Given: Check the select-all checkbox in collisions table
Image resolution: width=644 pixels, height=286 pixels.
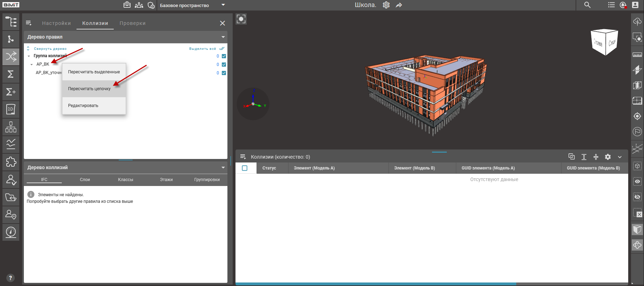Looking at the screenshot, I should [x=245, y=168].
